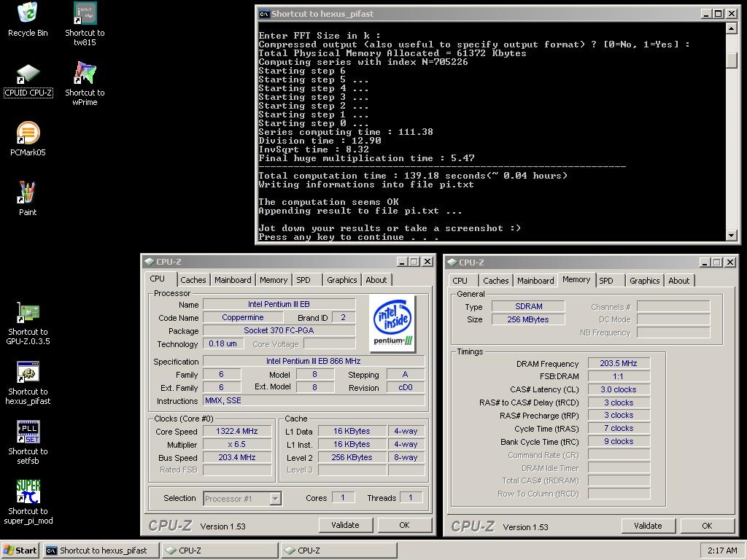747x560 pixels.
Task: Click the memory Type SDRAM field
Action: 528,307
